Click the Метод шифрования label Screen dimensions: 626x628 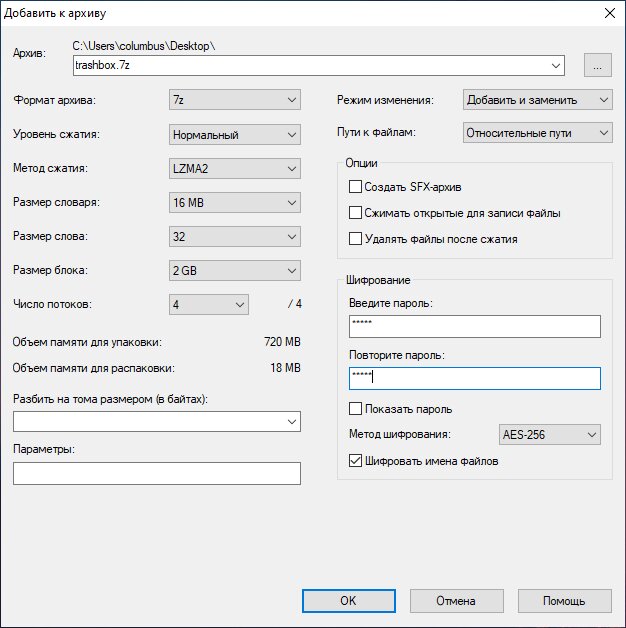click(400, 434)
